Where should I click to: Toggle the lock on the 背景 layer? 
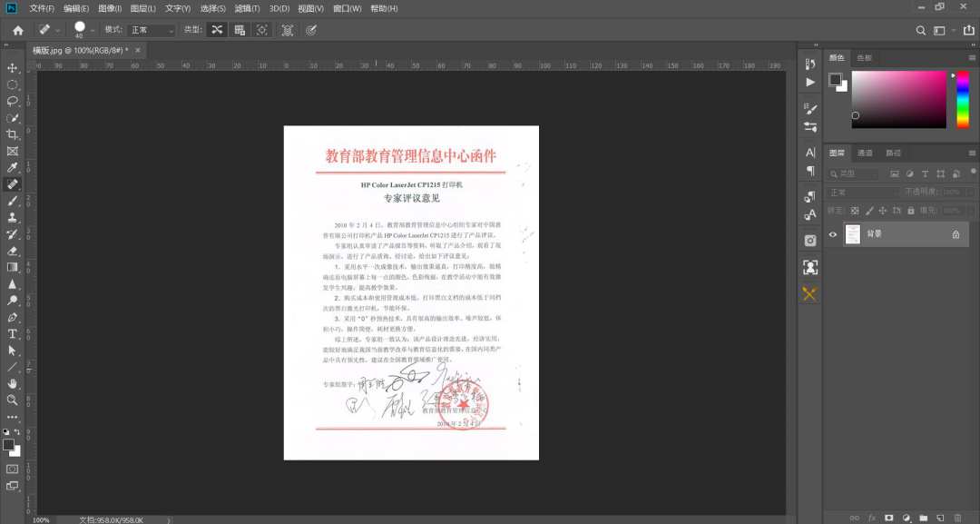(x=955, y=234)
